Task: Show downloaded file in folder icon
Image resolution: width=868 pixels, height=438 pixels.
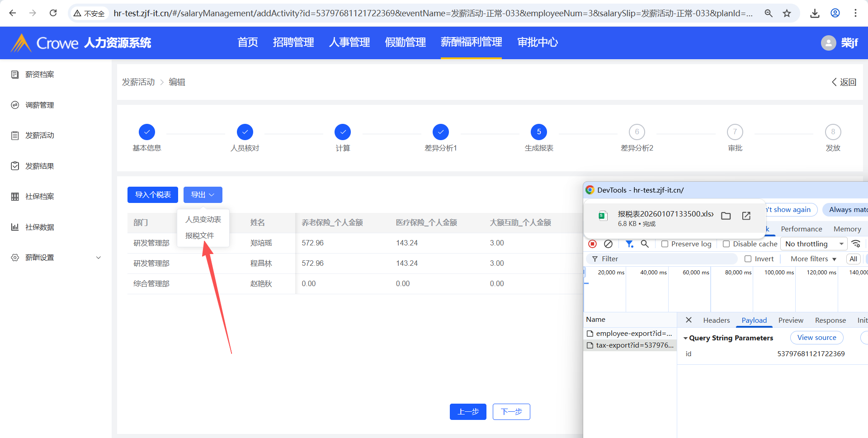Action: (726, 216)
